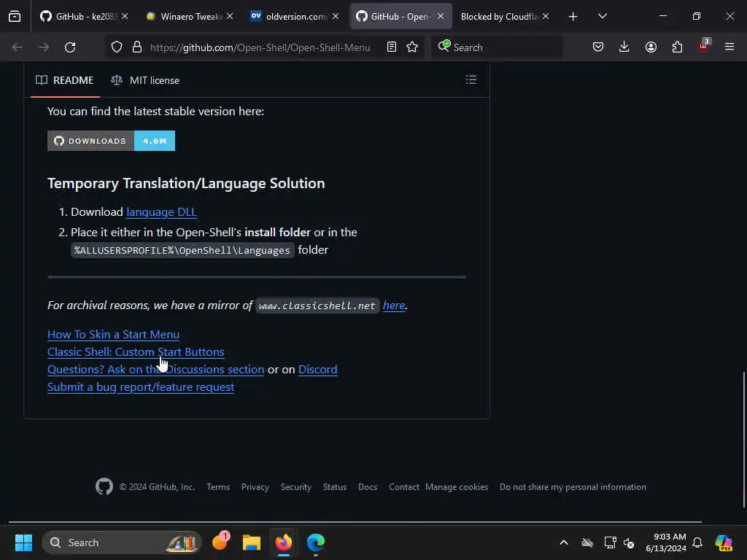Open the language DLL link
Image resolution: width=747 pixels, height=560 pixels.
[161, 212]
